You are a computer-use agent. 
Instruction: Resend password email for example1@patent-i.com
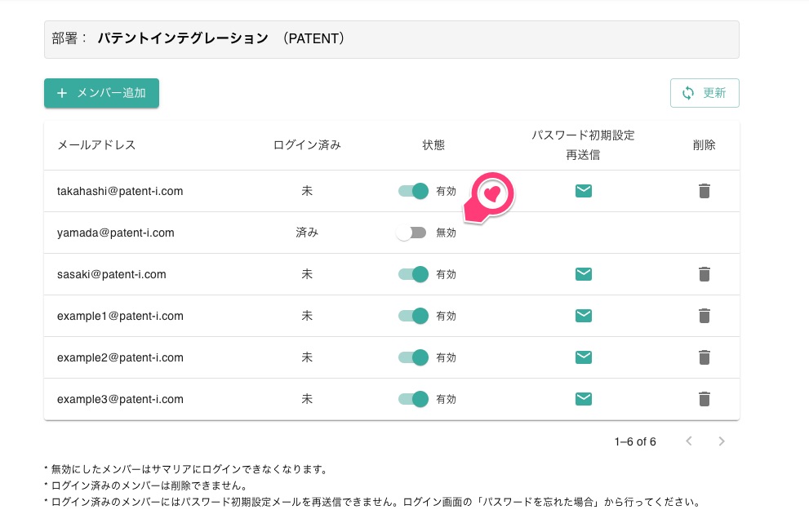(584, 316)
